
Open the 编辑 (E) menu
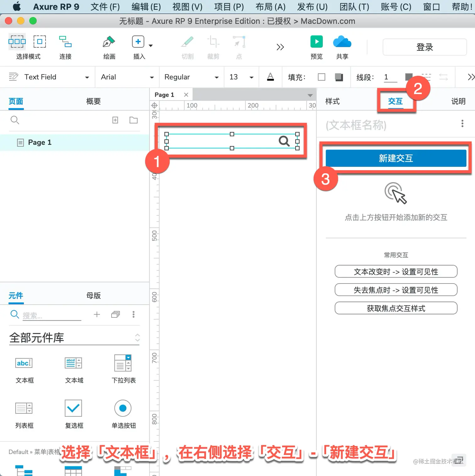(x=146, y=7)
